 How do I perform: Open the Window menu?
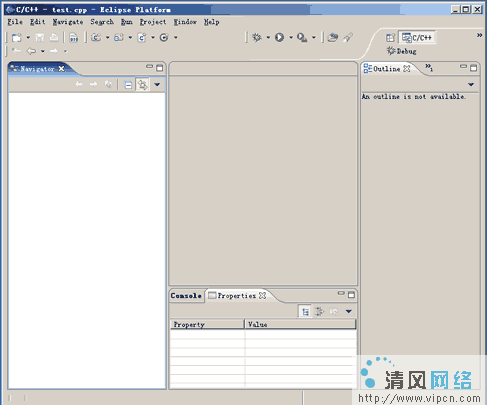[185, 22]
